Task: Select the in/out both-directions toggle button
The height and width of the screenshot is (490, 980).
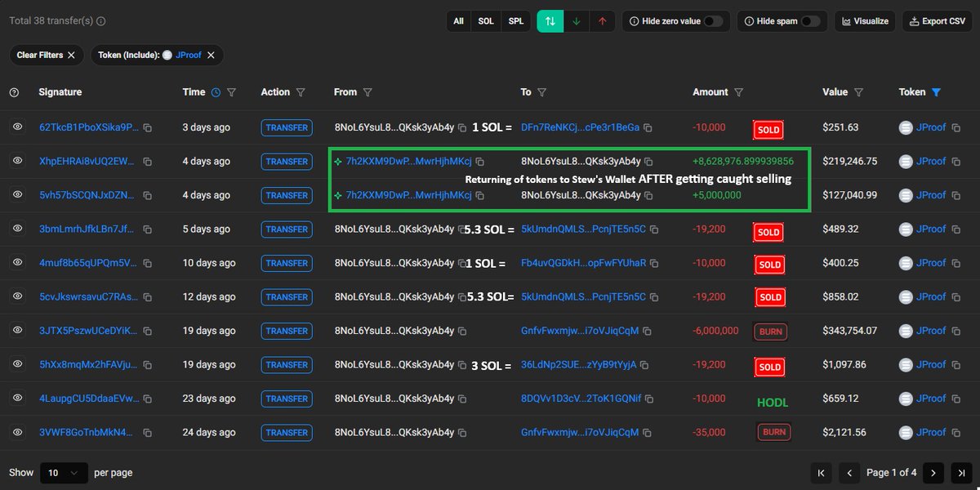Action: click(x=550, y=21)
